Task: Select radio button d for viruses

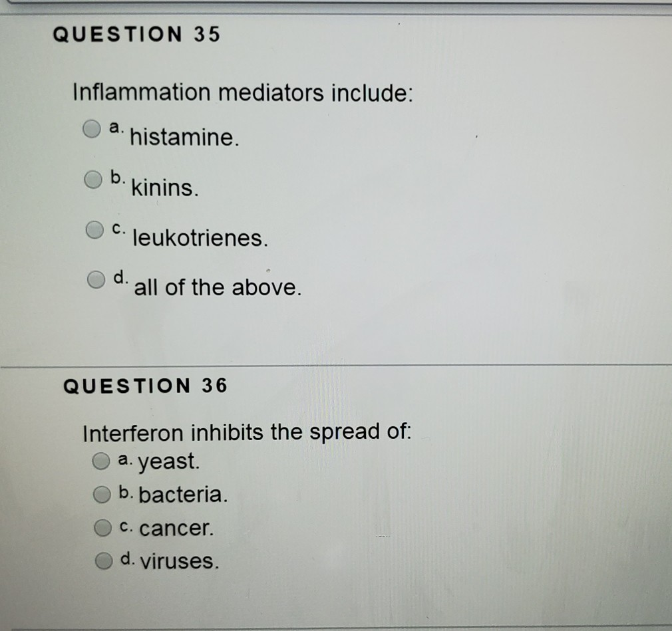Action: point(101,559)
